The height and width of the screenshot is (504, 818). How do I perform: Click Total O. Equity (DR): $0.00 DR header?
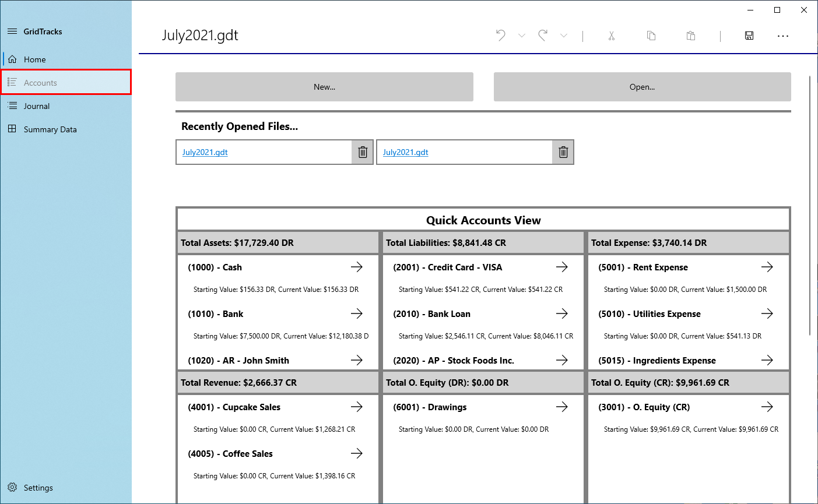coord(483,383)
